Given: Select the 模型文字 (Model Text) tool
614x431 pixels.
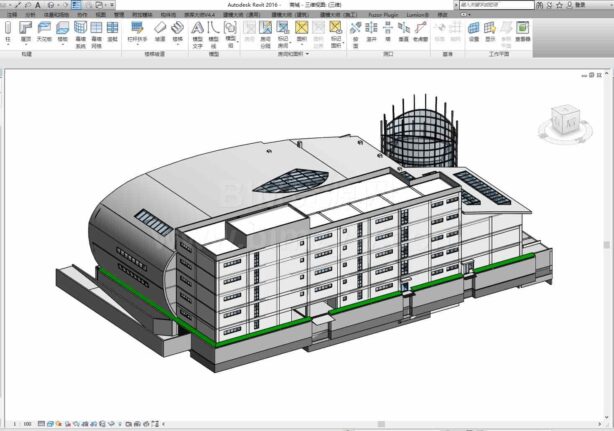Looking at the screenshot, I should click(198, 35).
